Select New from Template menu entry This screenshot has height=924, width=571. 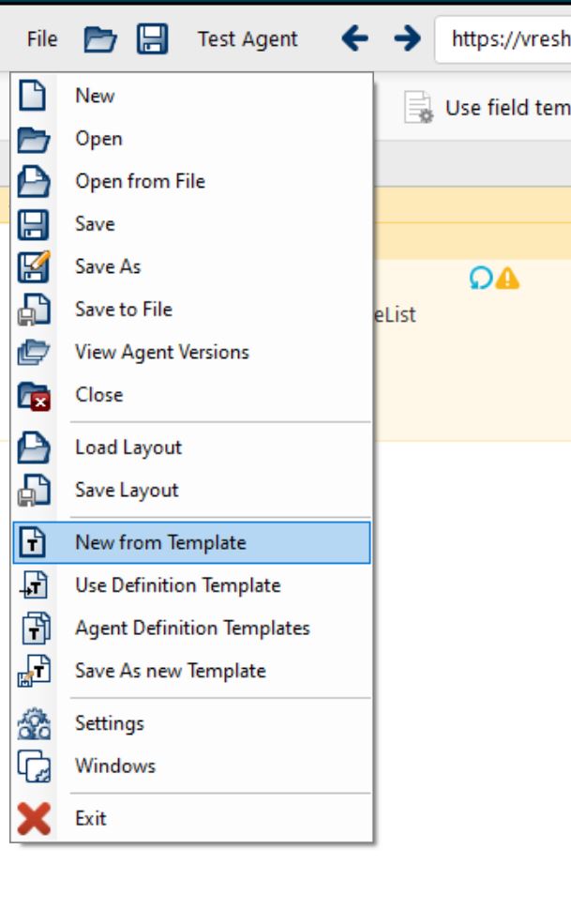tap(191, 542)
